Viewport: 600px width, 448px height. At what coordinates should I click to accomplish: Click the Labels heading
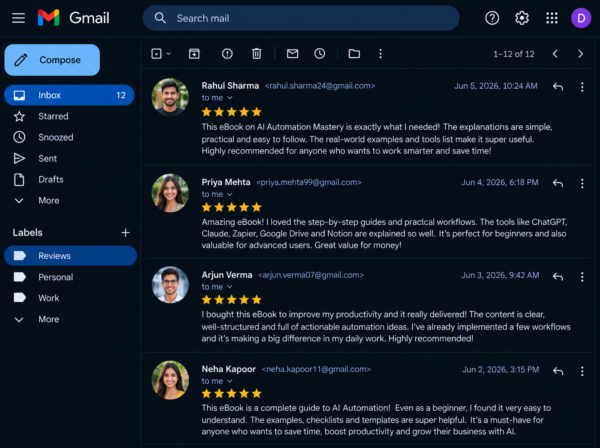pyautogui.click(x=28, y=232)
